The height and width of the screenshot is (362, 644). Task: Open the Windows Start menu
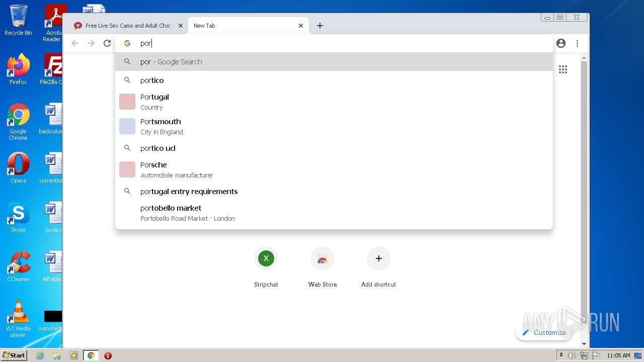point(14,355)
